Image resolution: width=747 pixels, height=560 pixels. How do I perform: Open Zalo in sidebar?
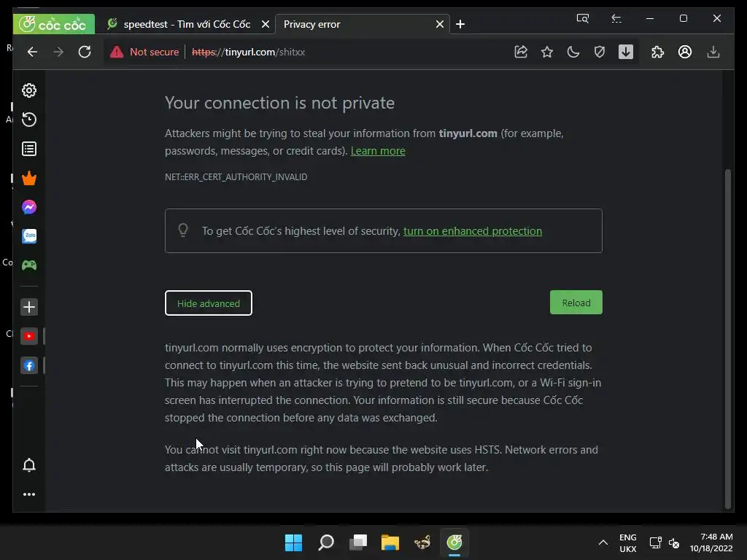point(29,236)
